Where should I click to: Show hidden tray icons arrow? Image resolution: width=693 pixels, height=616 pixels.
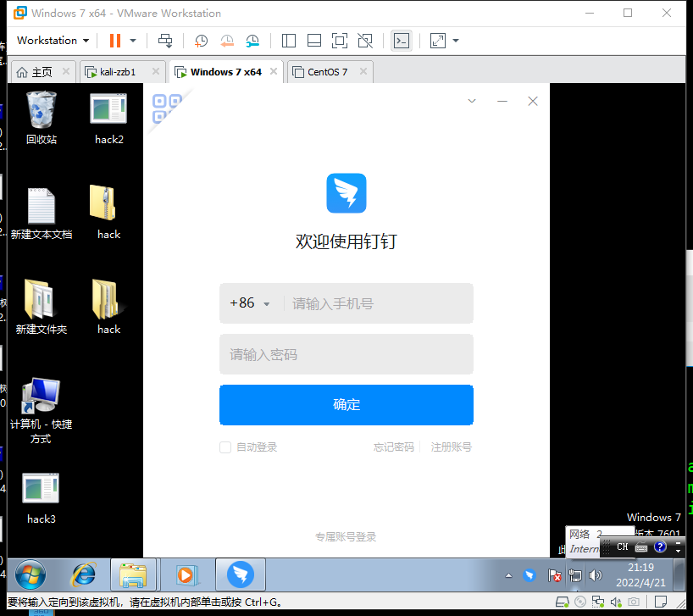(x=508, y=575)
